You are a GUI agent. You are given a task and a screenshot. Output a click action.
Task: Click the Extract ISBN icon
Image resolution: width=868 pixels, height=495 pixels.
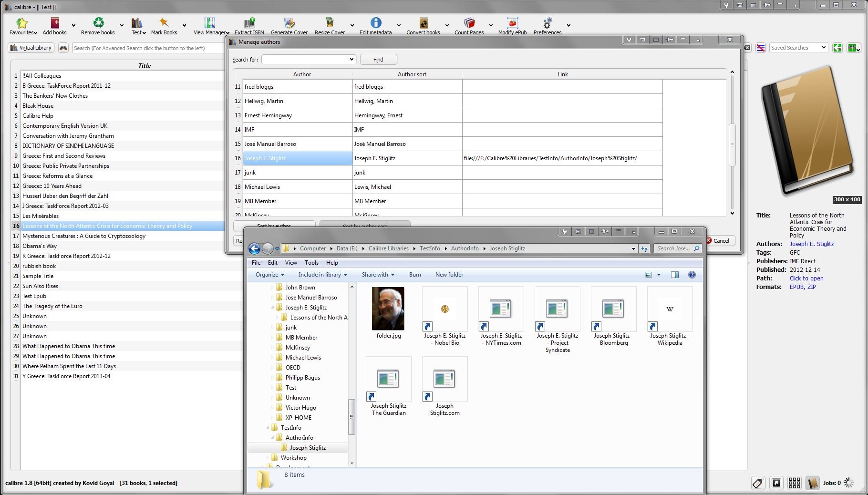249,23
